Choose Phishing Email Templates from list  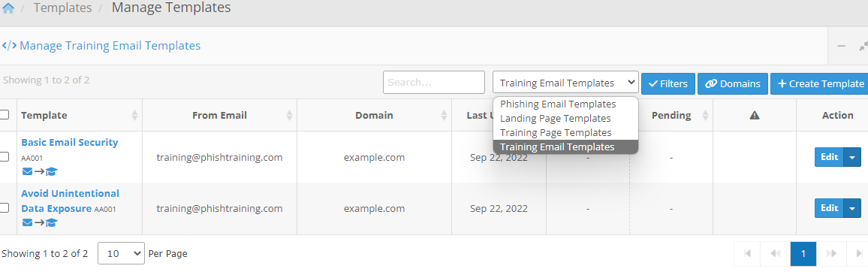coord(558,104)
